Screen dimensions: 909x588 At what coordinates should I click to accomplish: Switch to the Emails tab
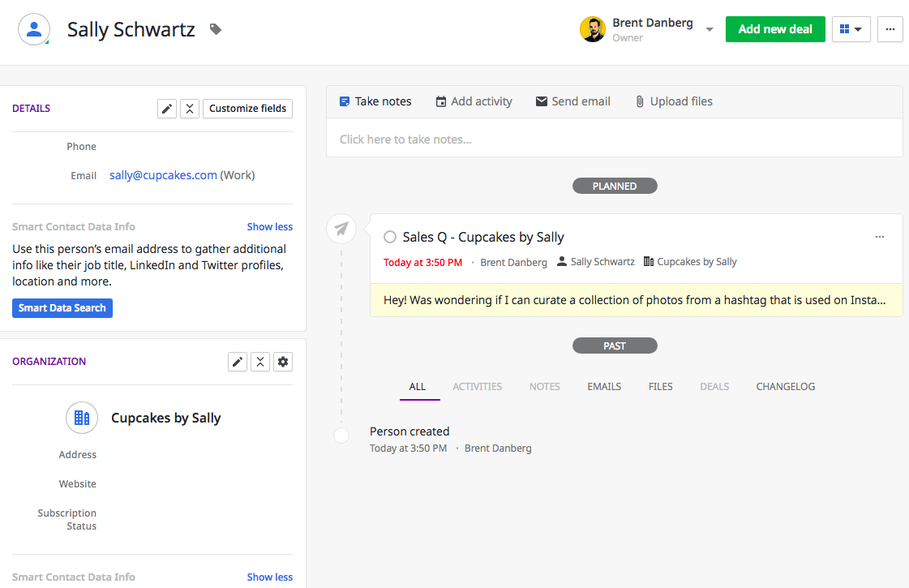604,387
